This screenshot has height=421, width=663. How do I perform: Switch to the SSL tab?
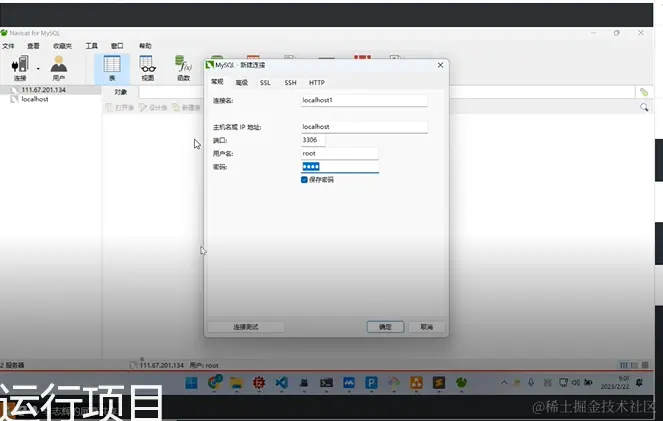coord(265,82)
